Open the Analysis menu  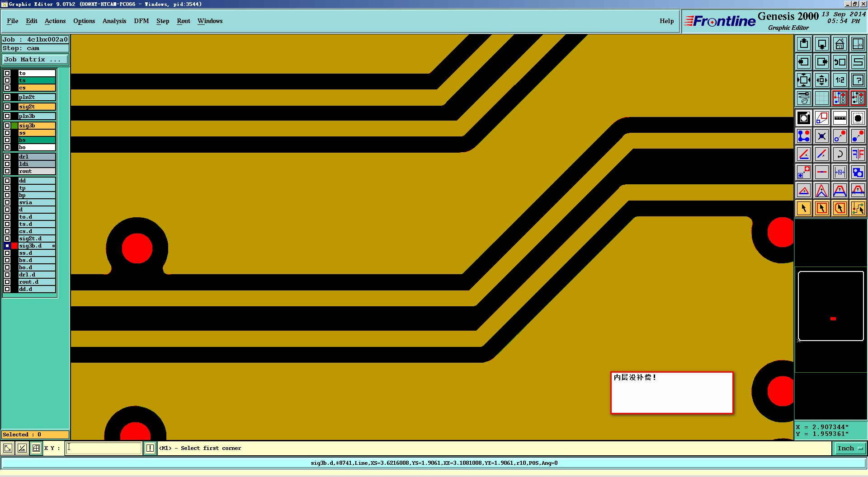point(114,21)
